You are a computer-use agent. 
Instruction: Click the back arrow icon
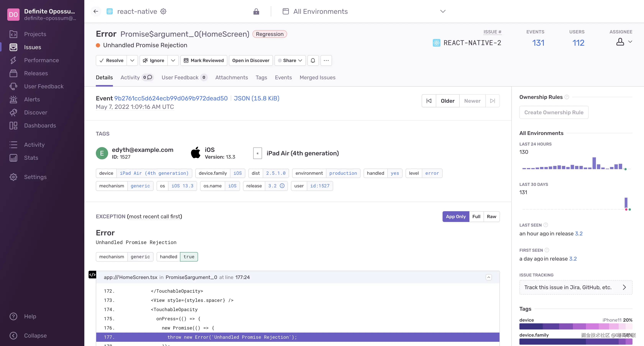pyautogui.click(x=96, y=12)
